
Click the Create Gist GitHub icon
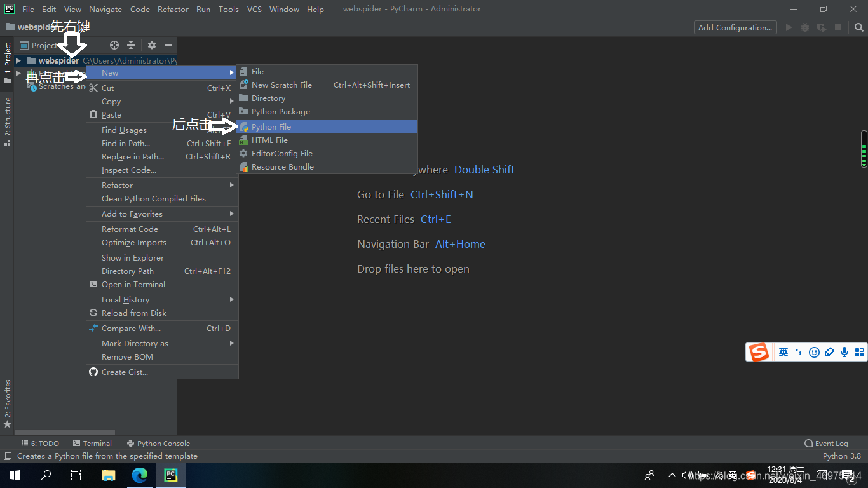93,372
